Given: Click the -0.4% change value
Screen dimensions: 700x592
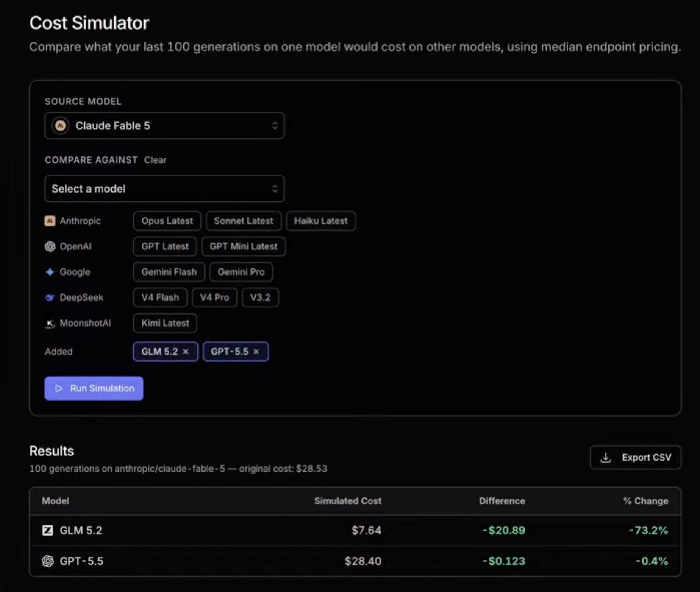Looking at the screenshot, I should tap(652, 561).
